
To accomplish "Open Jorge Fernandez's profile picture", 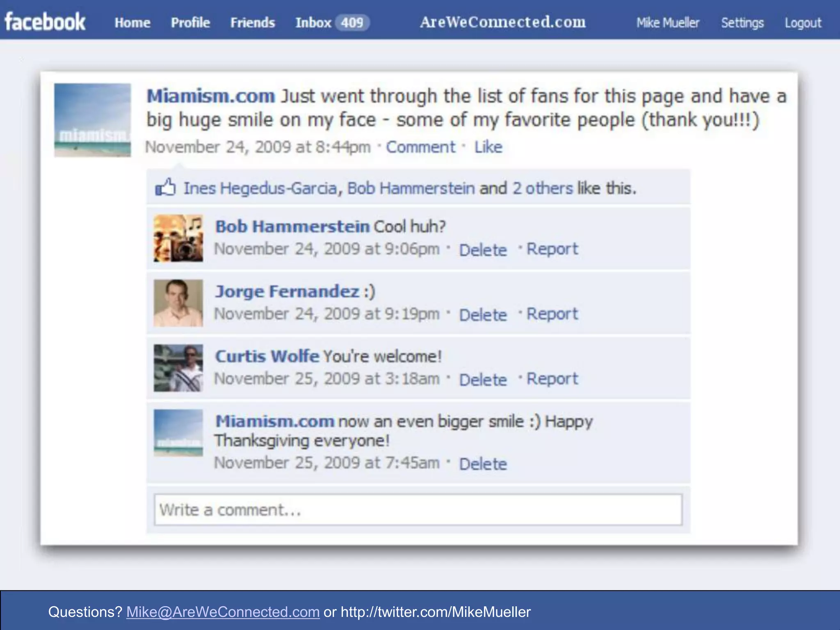I will coord(178,303).
